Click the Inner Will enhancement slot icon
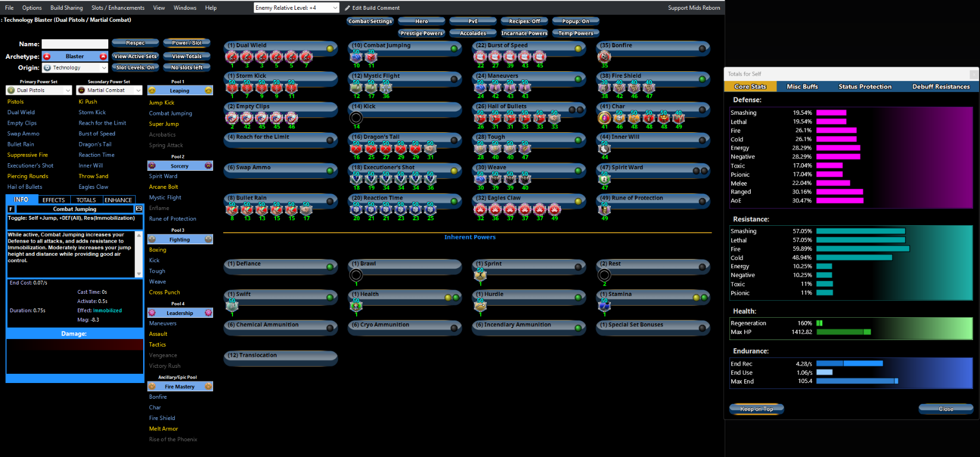The width and height of the screenshot is (980, 457). (x=604, y=147)
